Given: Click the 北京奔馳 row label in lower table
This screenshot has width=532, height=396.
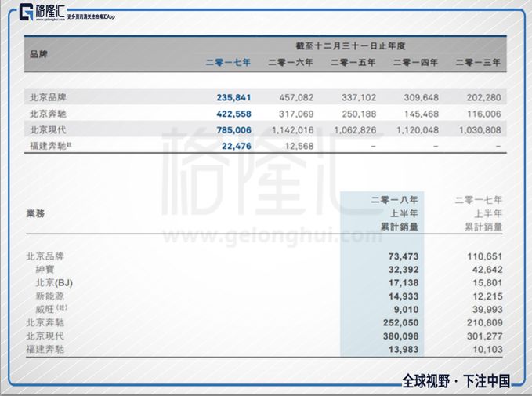Looking at the screenshot, I should pos(45,322).
